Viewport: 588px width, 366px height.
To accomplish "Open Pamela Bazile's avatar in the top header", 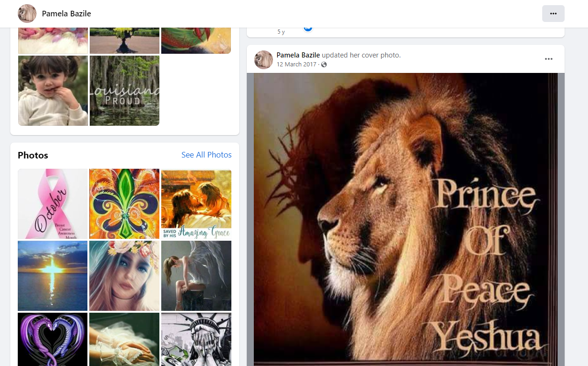I will pyautogui.click(x=27, y=14).
